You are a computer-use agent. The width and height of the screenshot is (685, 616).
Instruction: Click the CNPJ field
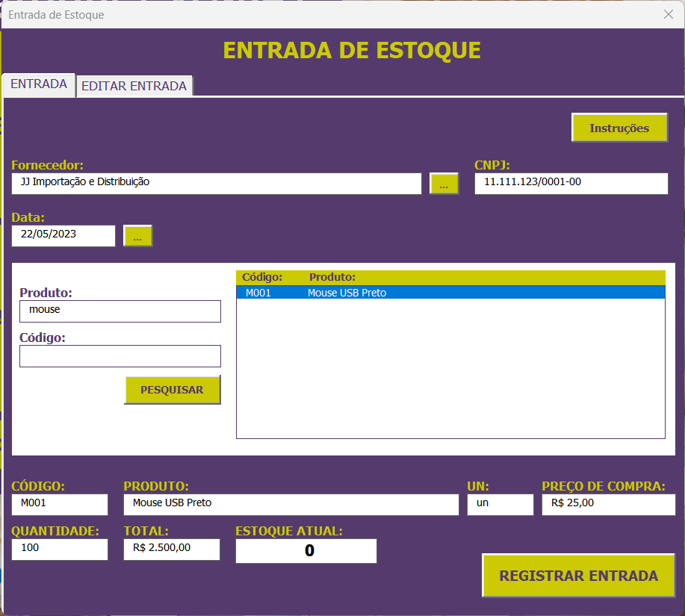coord(571,184)
